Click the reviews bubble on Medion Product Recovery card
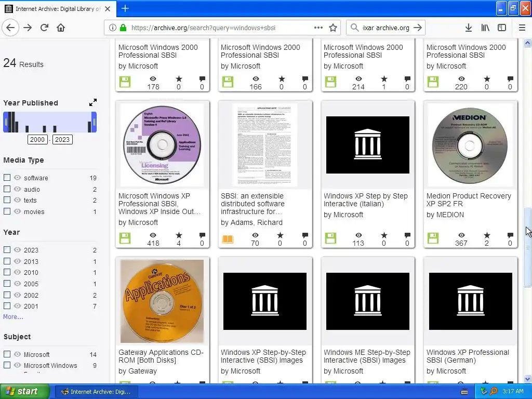This screenshot has width=532, height=399. pos(510,235)
